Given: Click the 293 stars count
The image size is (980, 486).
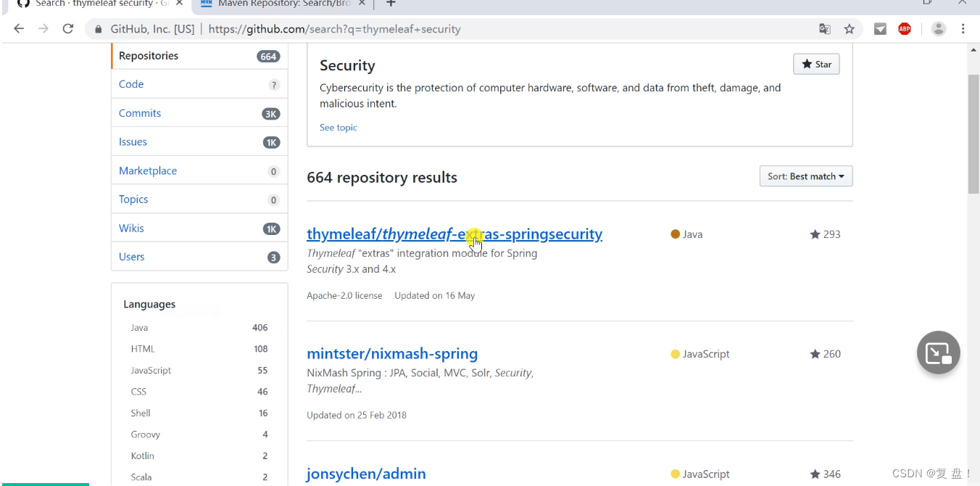Looking at the screenshot, I should click(825, 234).
